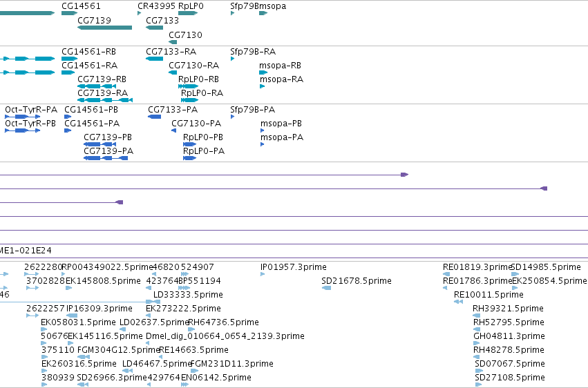Open the Sfp79B-PA protein label
This screenshot has width=588, height=388.
point(253,109)
